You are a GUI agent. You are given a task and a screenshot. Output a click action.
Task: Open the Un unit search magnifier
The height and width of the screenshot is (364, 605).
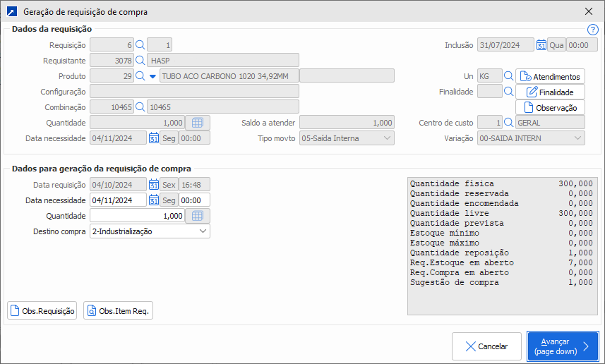coord(508,76)
